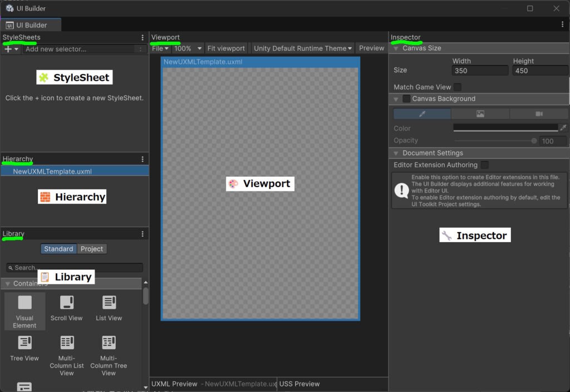Toggle the Canvas Background checkbox
The image size is (570, 392).
(406, 99)
